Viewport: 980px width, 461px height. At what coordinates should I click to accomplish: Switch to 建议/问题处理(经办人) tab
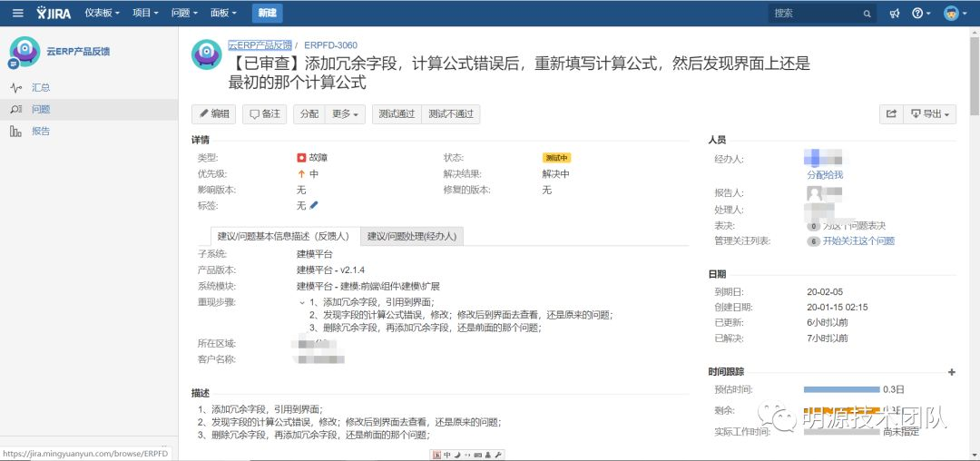coord(412,236)
